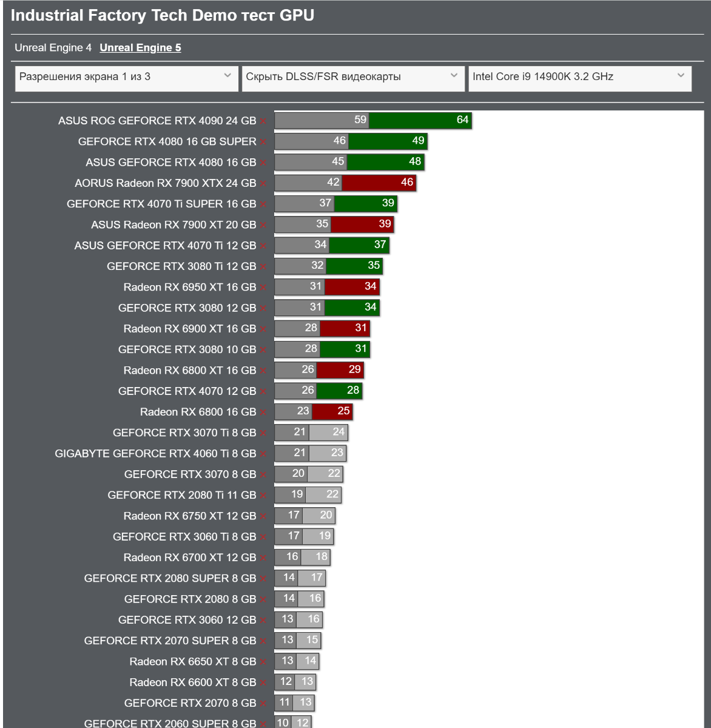Click the gray 59 fps minimum bar for RTX 4090
Image resolution: width=711 pixels, height=728 pixels.
click(322, 120)
